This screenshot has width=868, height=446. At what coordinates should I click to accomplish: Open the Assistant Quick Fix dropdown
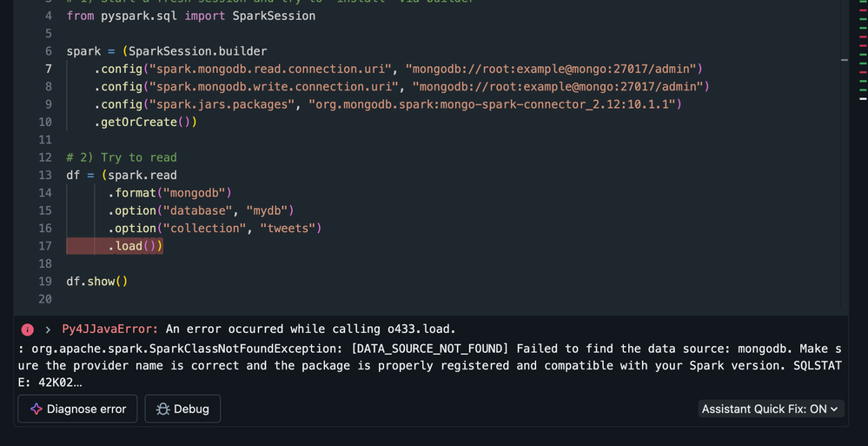point(770,409)
